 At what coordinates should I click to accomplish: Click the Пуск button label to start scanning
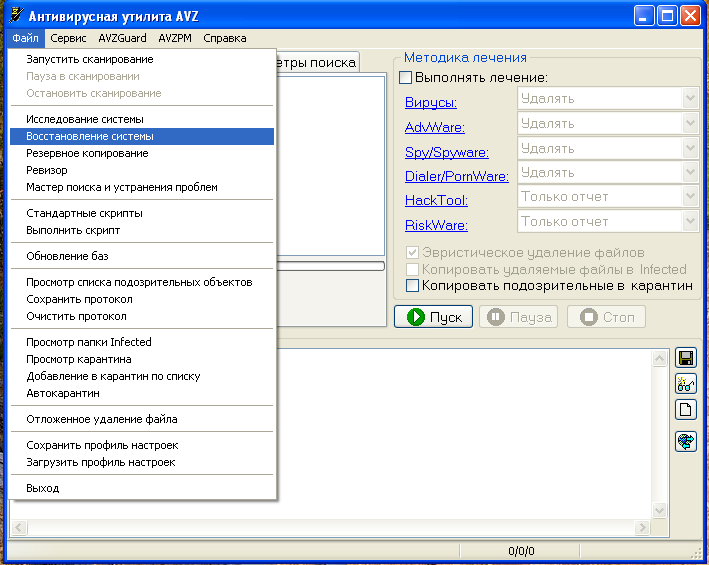[446, 317]
